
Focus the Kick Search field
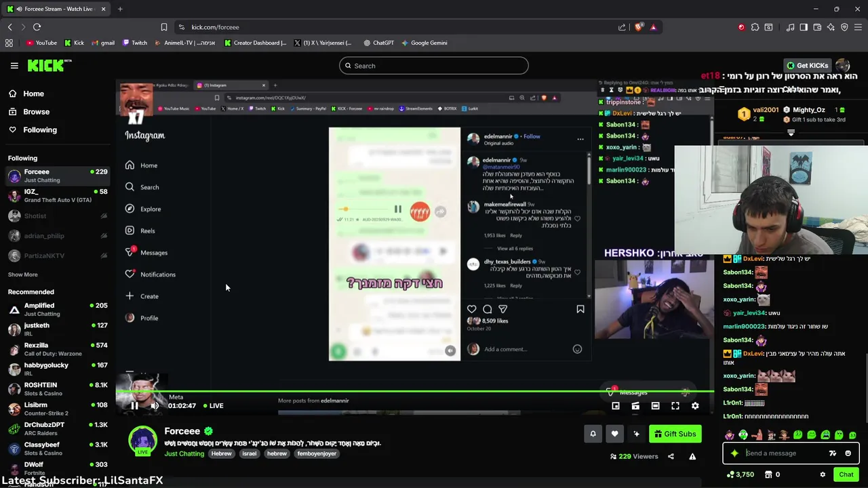[x=433, y=66]
